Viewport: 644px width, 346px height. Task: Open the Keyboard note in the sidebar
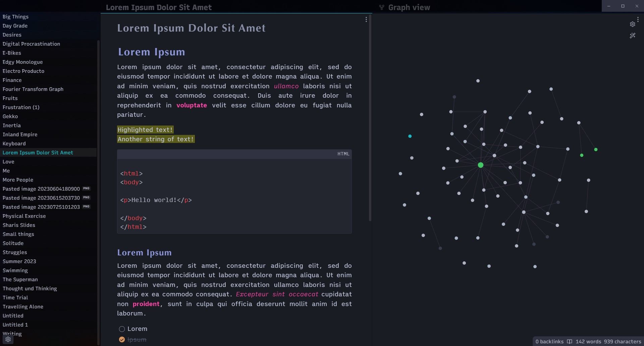pos(14,143)
